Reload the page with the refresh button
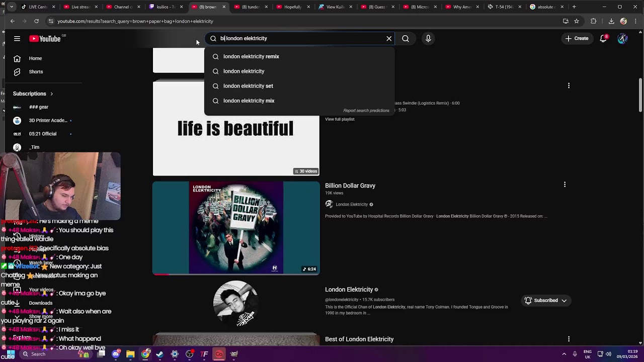Screen dimensions: 644x362 point(37,21)
